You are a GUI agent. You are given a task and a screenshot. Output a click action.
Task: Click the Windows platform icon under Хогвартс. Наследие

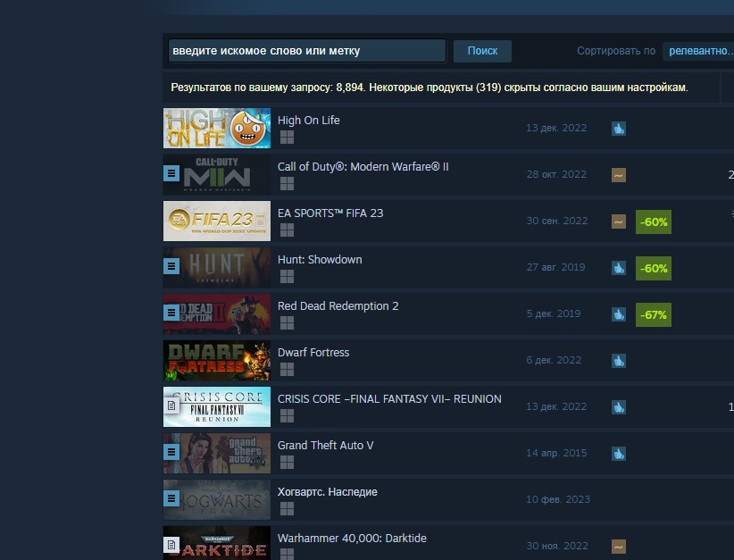point(287,508)
